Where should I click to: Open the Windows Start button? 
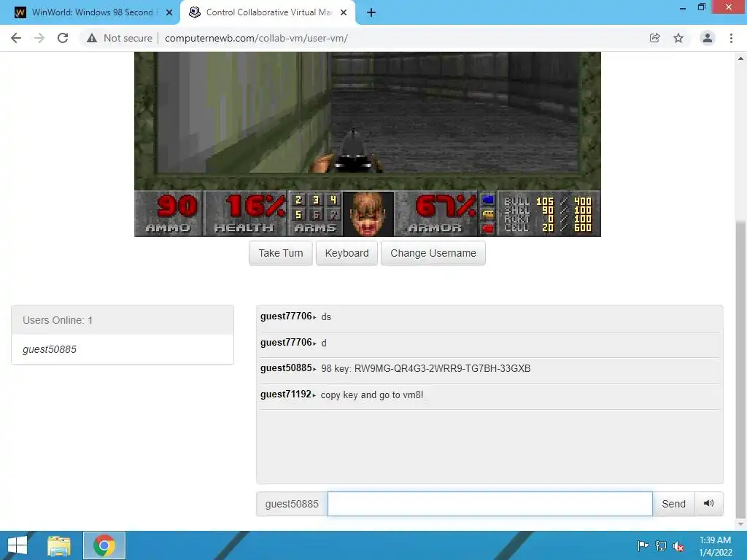coord(18,545)
